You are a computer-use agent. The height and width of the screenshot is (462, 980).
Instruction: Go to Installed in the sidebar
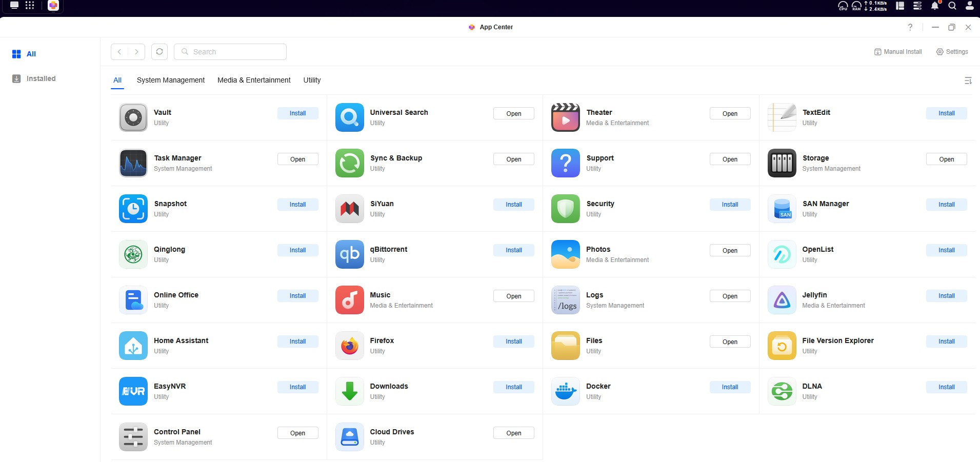click(x=41, y=78)
